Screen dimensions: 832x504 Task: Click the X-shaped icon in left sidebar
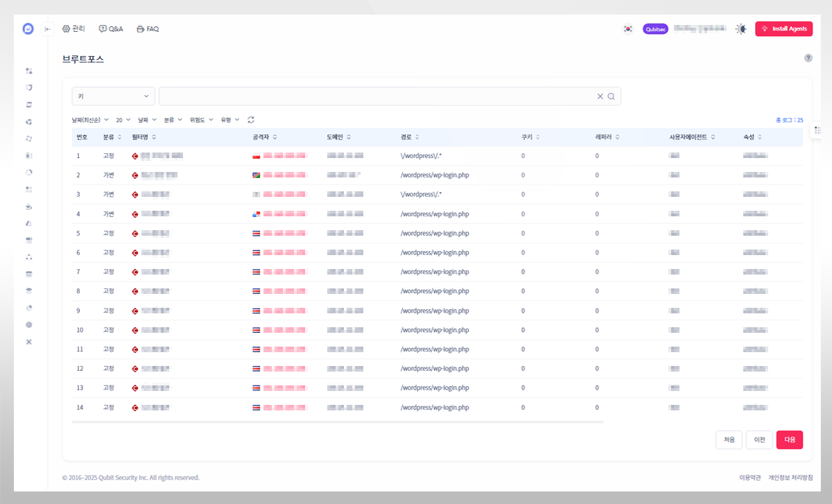[x=29, y=342]
